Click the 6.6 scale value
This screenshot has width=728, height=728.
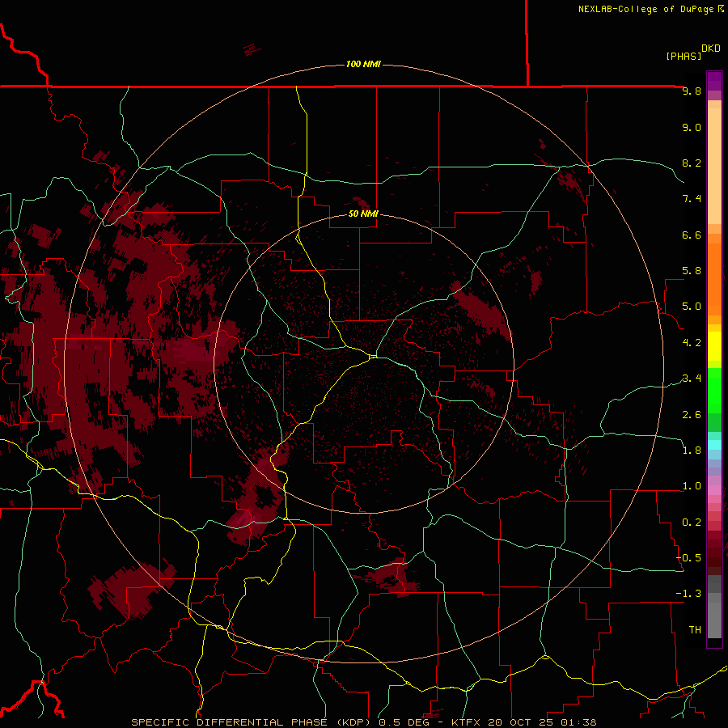(692, 235)
